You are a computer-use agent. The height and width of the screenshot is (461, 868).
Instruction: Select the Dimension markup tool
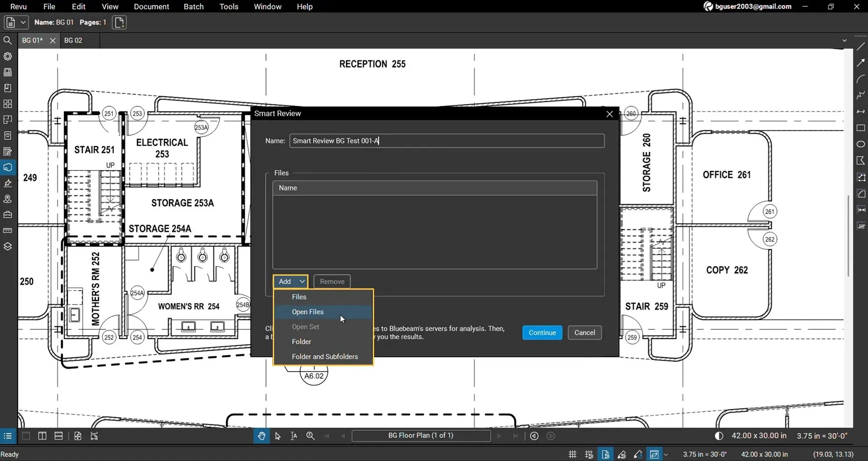click(861, 112)
